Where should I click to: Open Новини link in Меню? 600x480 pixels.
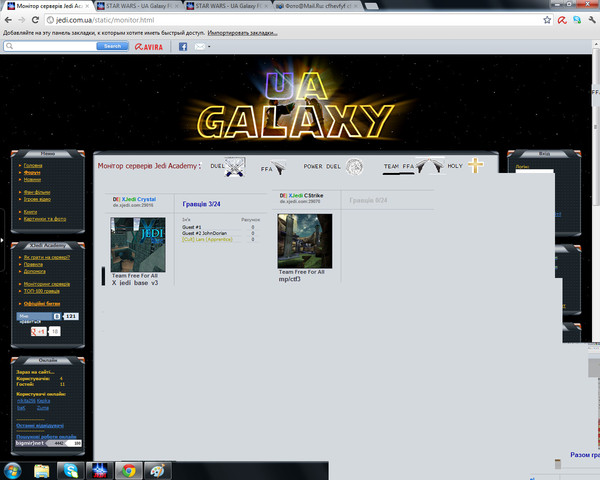coord(32,179)
